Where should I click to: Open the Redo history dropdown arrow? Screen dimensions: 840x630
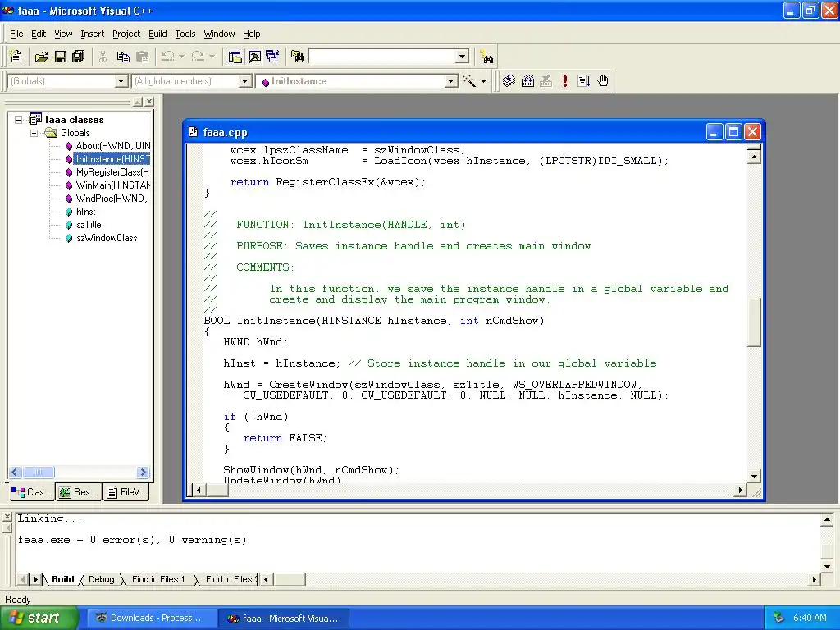(212, 57)
